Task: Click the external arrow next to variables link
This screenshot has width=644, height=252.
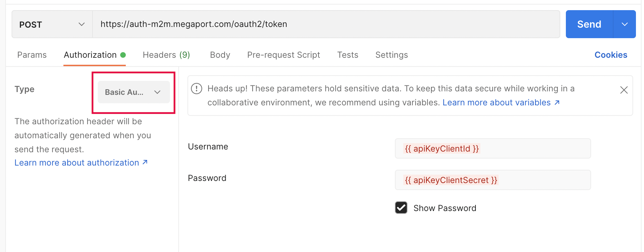Action: [x=557, y=102]
